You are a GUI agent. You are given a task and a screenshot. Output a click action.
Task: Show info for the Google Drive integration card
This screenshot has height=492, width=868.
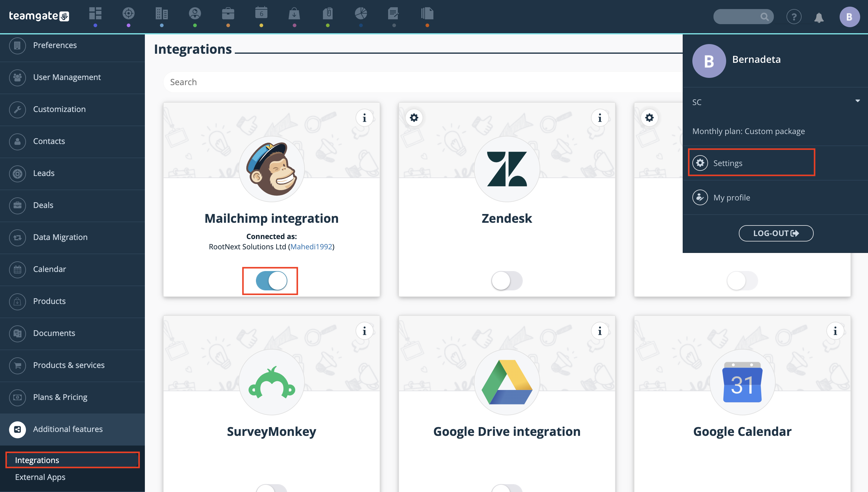pos(600,331)
